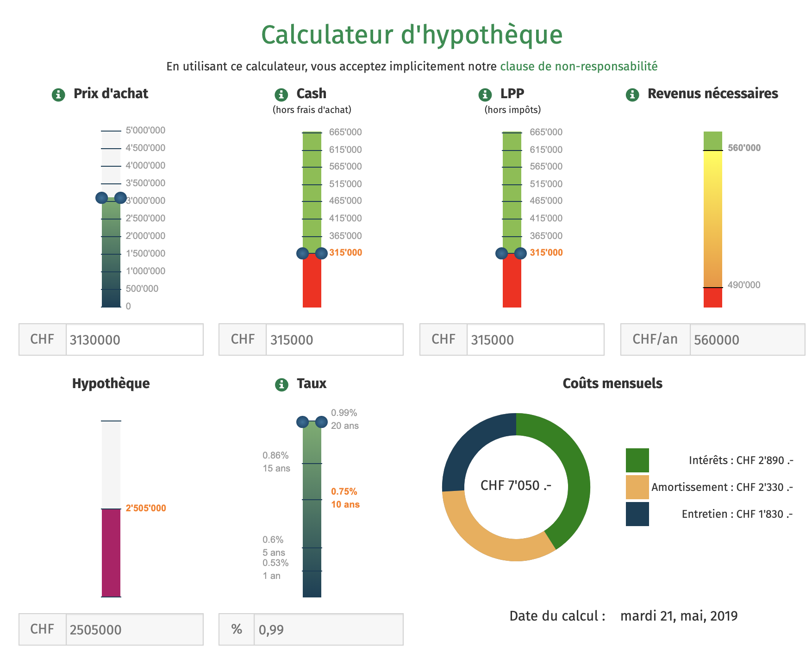Click the Cash amount input field
The height and width of the screenshot is (653, 812).
pyautogui.click(x=334, y=340)
